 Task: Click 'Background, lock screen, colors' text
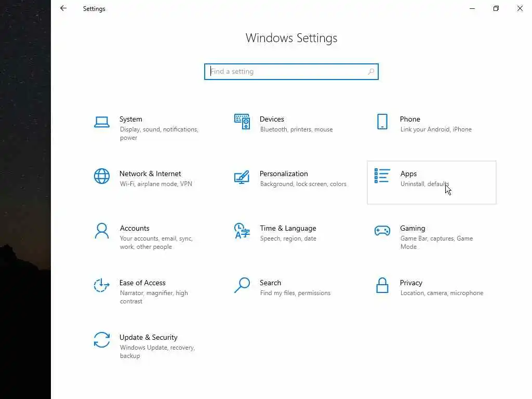(x=303, y=184)
